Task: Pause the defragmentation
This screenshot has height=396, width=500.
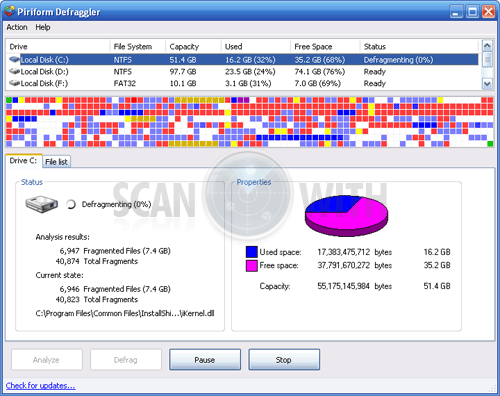Action: [205, 360]
